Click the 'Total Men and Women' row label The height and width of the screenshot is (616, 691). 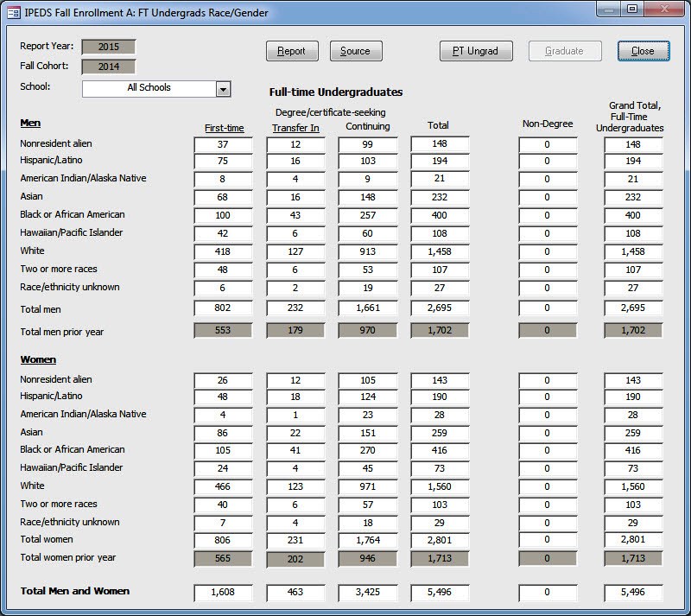click(75, 591)
